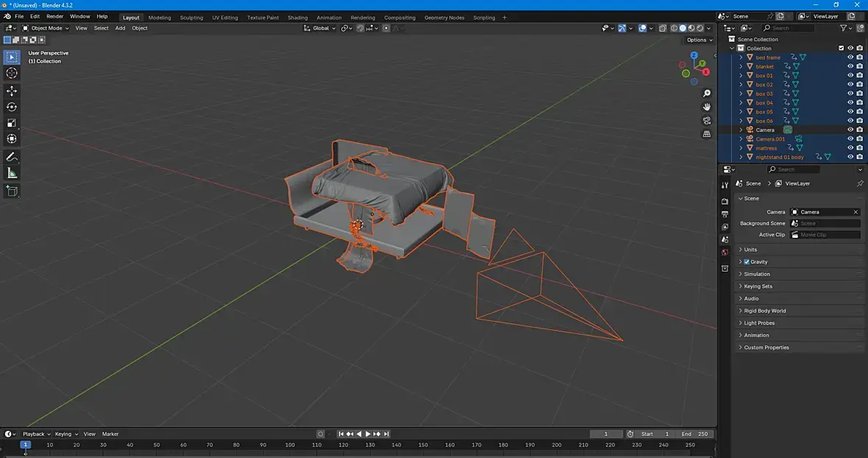Hide the bed frame object in viewport
This screenshot has width=868, height=458.
coord(850,57)
